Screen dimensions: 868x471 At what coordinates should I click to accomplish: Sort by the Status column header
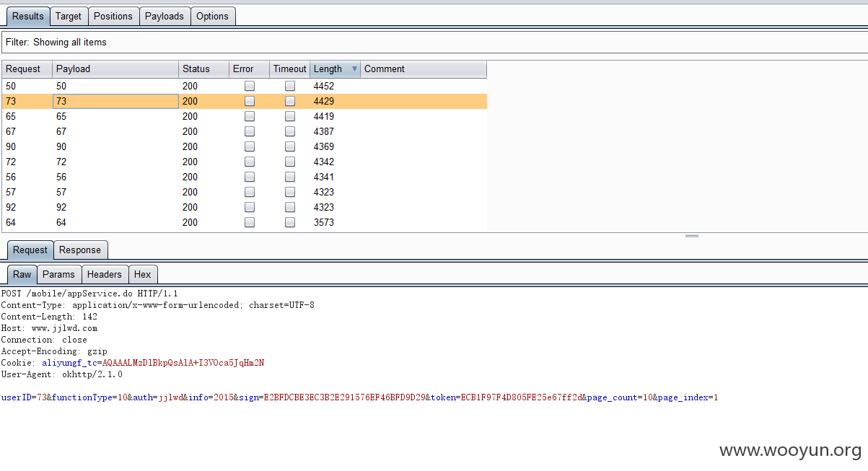pos(203,69)
